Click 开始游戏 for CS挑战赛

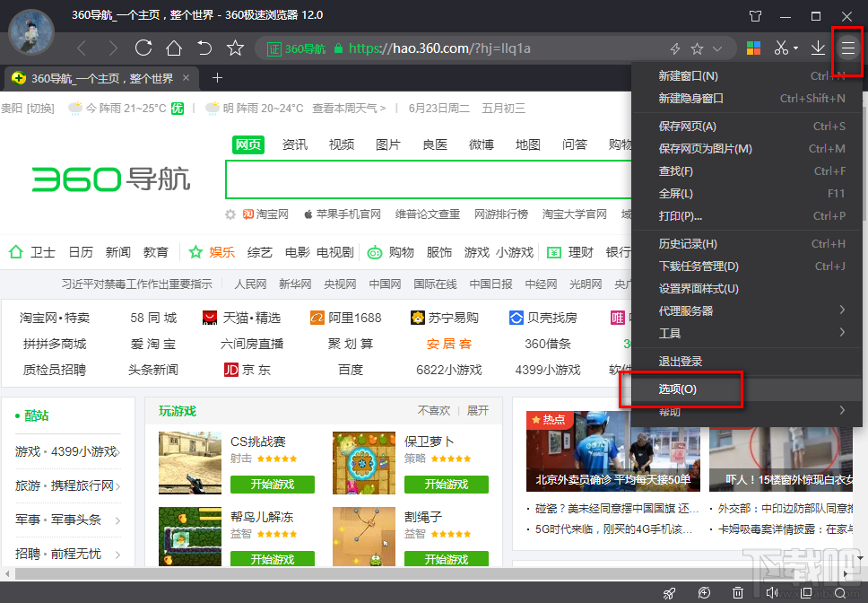tap(272, 484)
